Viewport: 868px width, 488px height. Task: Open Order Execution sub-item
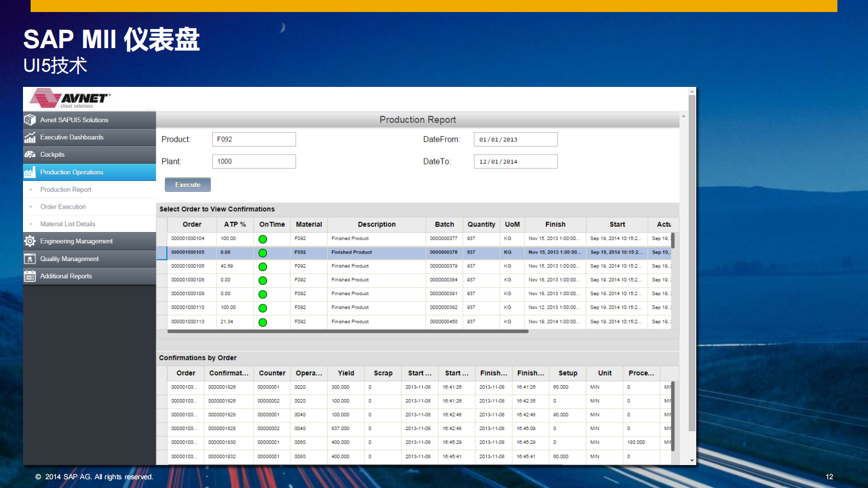tap(89, 207)
